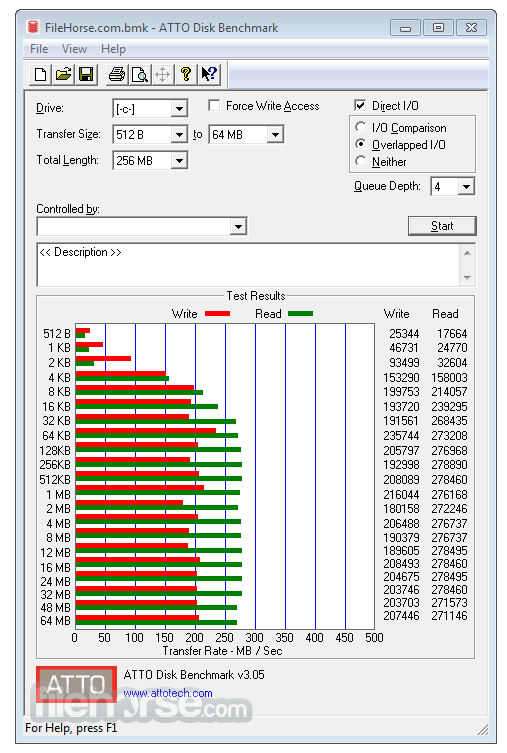
Task: Save benchmark with floppy disk icon
Action: click(86, 74)
